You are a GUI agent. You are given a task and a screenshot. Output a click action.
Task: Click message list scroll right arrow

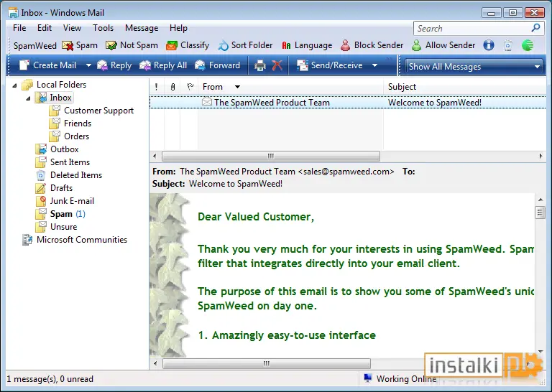tap(540, 156)
